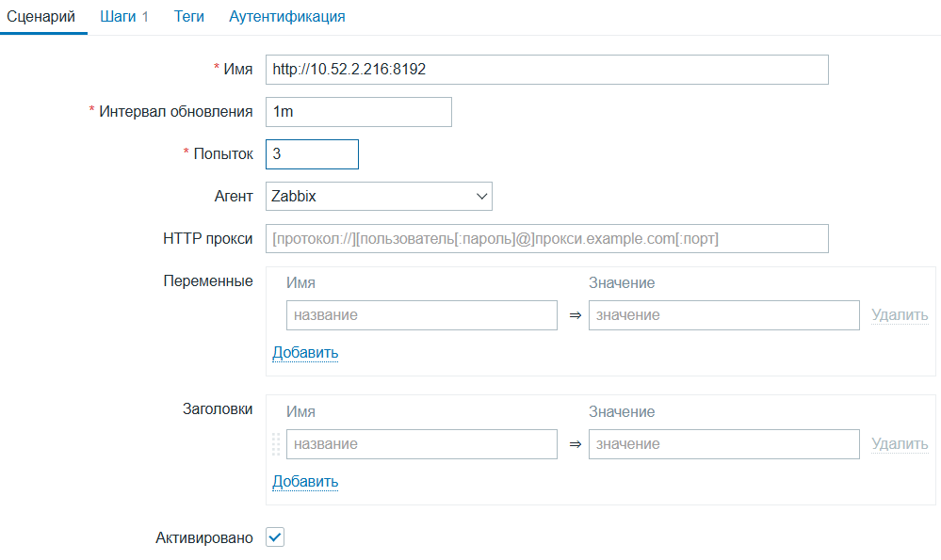
Task: Uncheck the Активировано checkbox
Action: [x=275, y=537]
